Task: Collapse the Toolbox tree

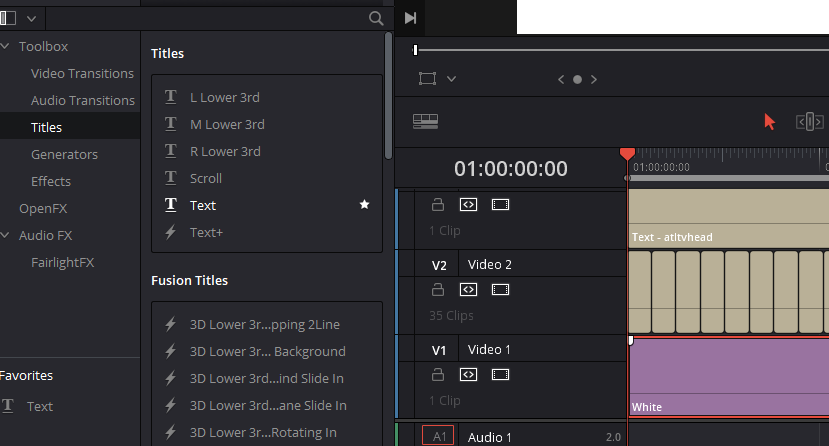Action: click(5, 46)
